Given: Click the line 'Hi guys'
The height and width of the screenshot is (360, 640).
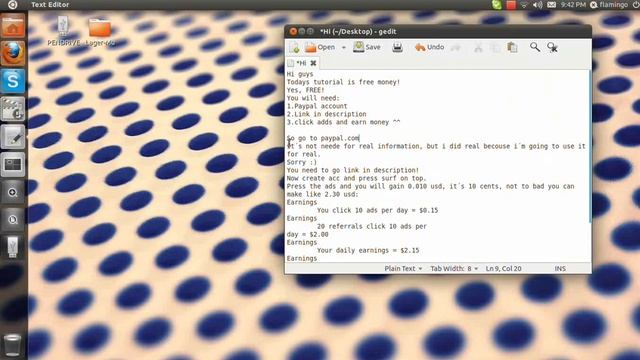Looking at the screenshot, I should [300, 74].
